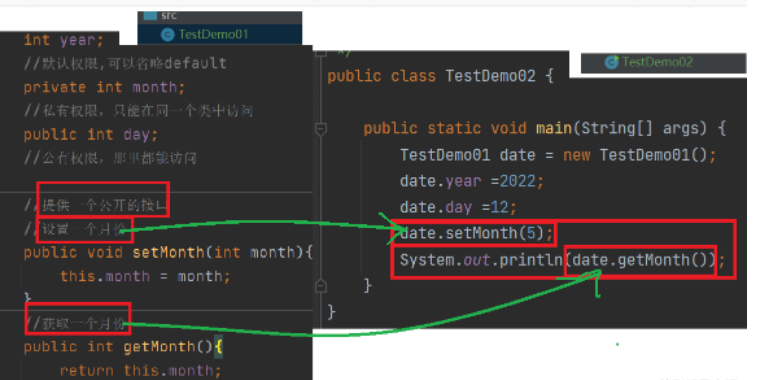764x380 pixels.
Task: Click the 'public int getMonth(){' line
Action: (x=123, y=347)
